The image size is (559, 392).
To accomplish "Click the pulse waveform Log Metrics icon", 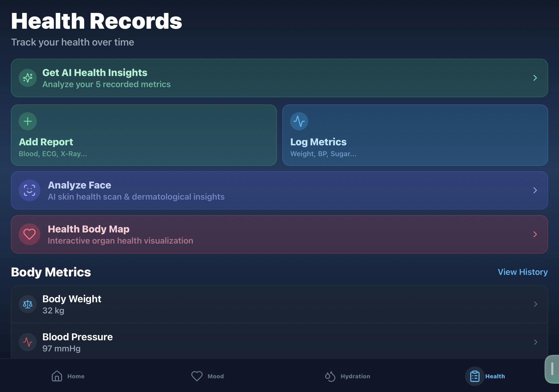I will 299,121.
